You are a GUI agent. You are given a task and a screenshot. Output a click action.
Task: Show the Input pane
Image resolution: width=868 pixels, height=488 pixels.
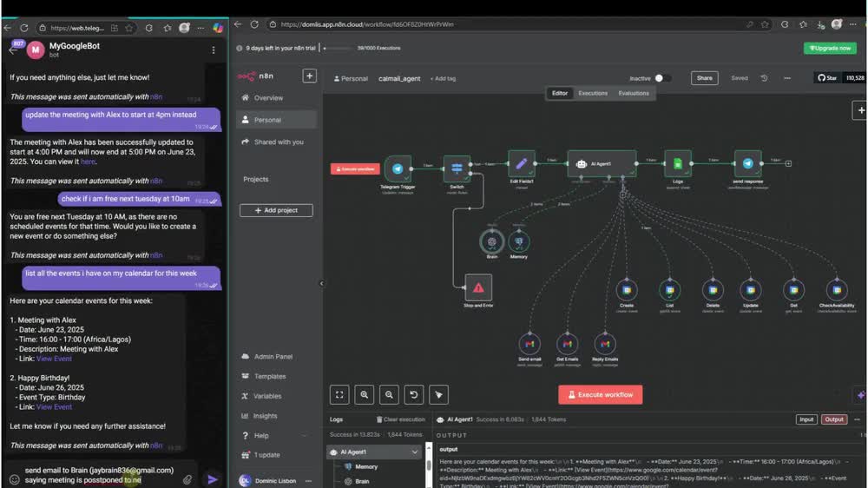click(806, 419)
